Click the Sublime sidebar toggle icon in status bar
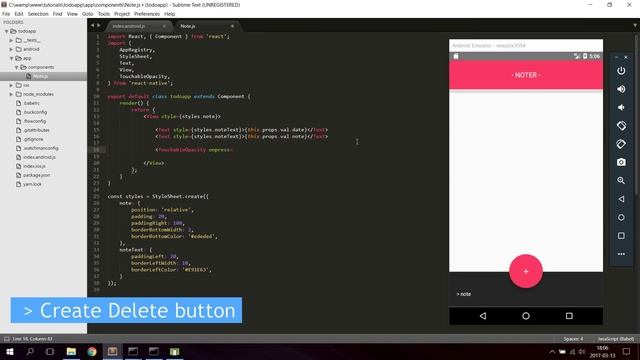Screen dimensions: 640x360 pyautogui.click(x=7, y=339)
